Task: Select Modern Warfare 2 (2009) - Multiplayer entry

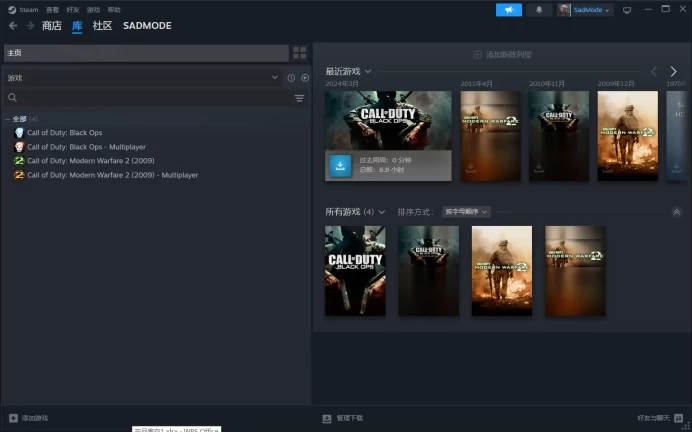Action: (x=113, y=175)
